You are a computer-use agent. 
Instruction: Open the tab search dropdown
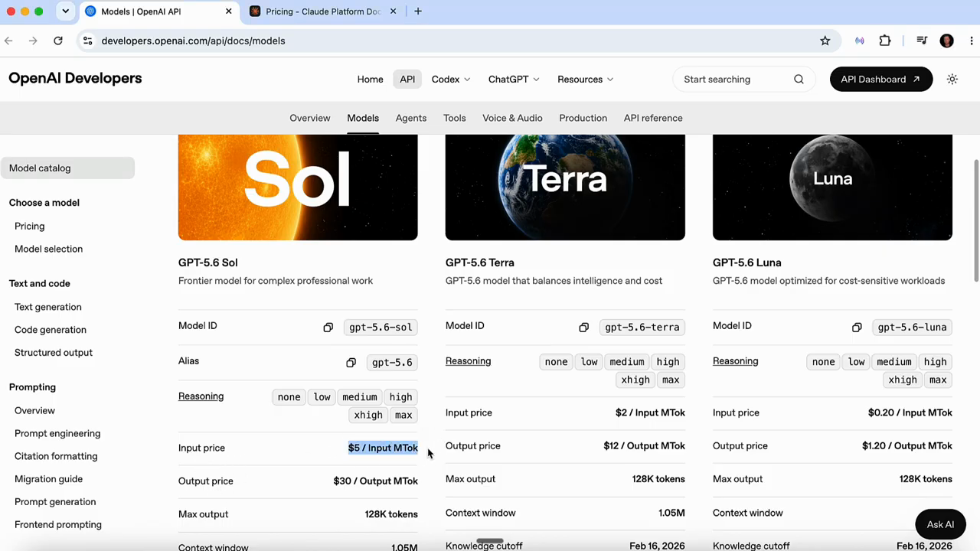tap(66, 11)
